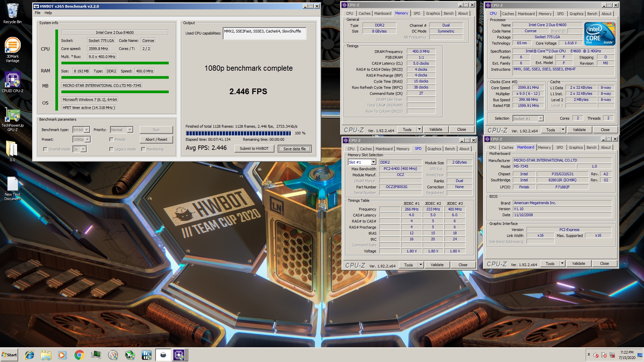Click the HWBOT x265 window title icon

coord(37,6)
